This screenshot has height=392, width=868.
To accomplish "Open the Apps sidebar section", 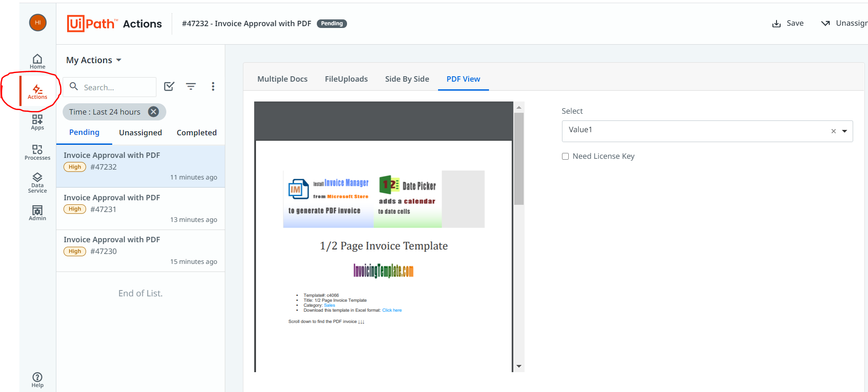I will (x=37, y=122).
